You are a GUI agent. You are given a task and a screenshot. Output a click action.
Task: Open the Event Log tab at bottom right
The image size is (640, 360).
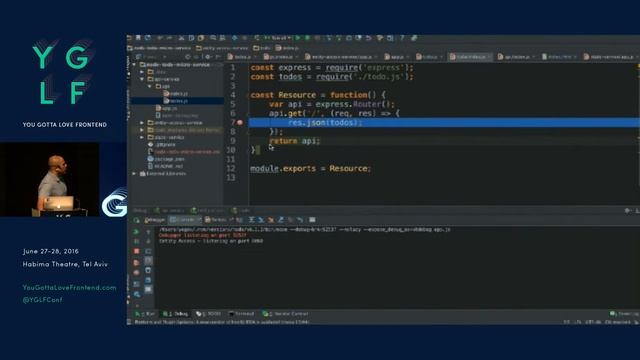tap(624, 314)
